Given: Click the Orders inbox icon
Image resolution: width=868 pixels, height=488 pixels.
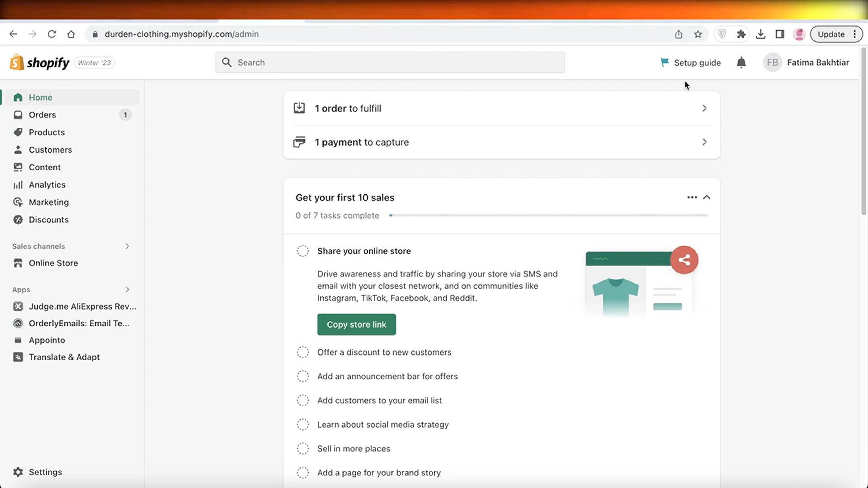Looking at the screenshot, I should click(18, 115).
